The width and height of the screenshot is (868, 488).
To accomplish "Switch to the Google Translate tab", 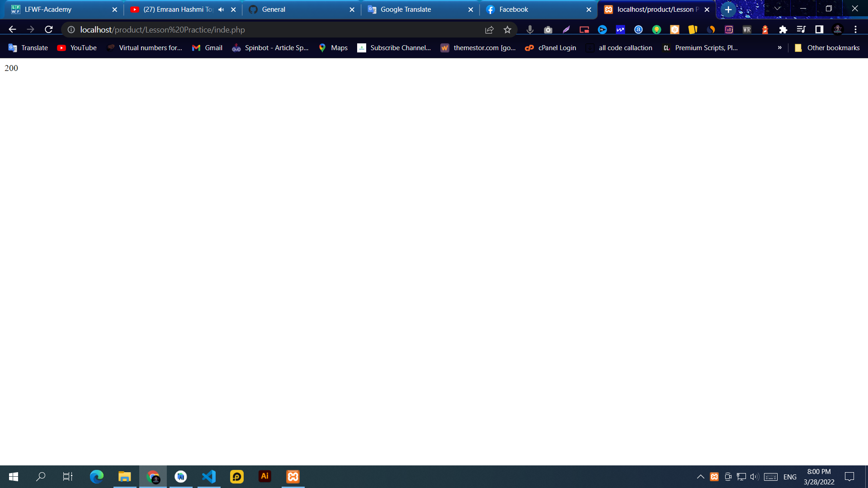I will pos(406,9).
